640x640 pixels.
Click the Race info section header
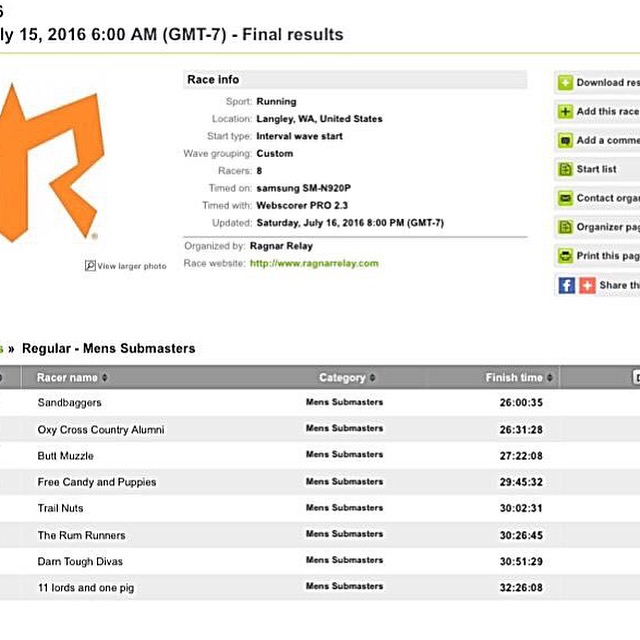click(355, 80)
